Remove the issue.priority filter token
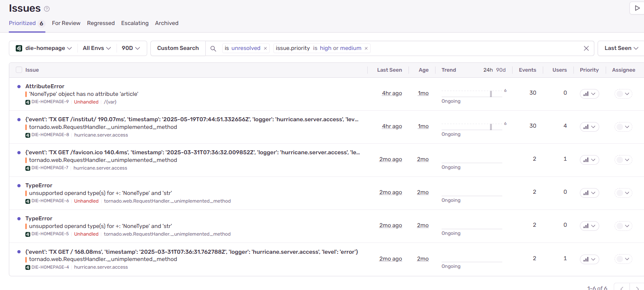644x290 pixels. (366, 48)
